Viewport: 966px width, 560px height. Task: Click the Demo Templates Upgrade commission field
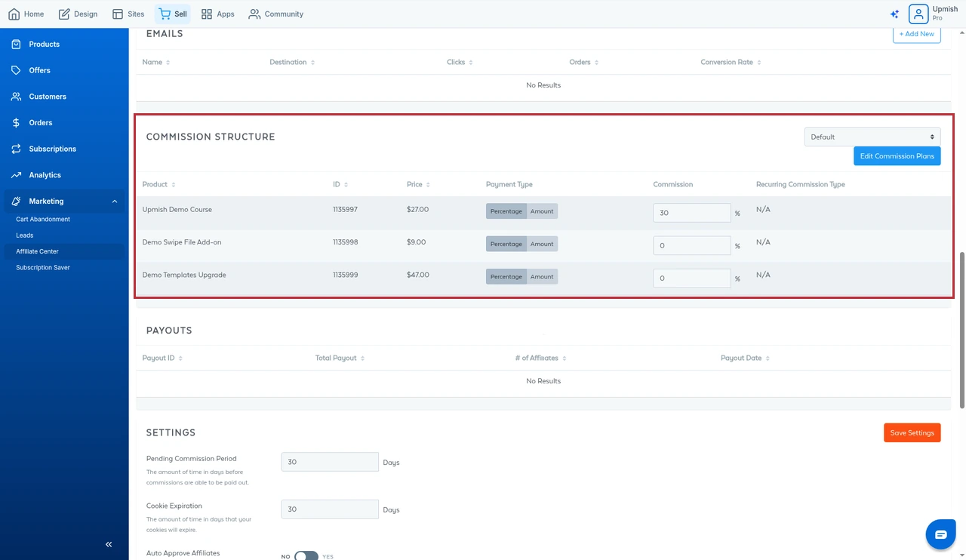[x=692, y=278]
